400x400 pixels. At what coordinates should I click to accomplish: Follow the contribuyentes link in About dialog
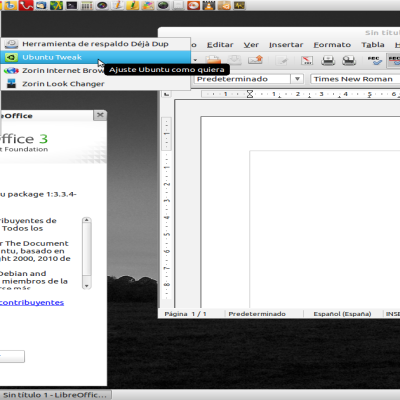click(x=32, y=303)
